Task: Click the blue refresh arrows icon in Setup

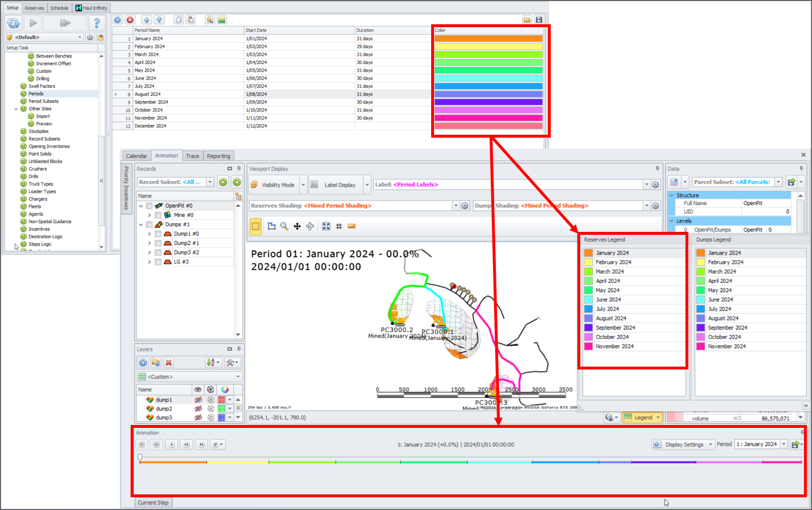Action: (x=13, y=23)
